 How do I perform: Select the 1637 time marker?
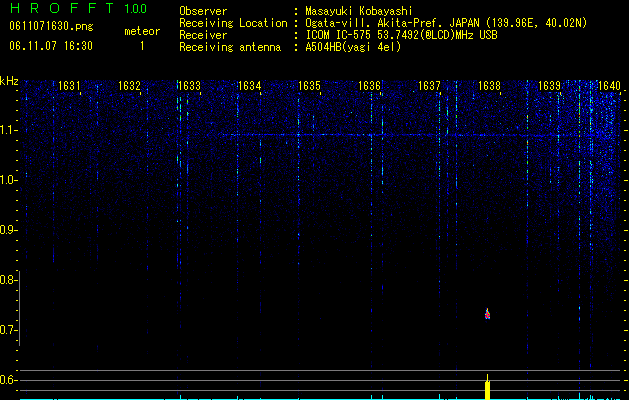[x=429, y=86]
